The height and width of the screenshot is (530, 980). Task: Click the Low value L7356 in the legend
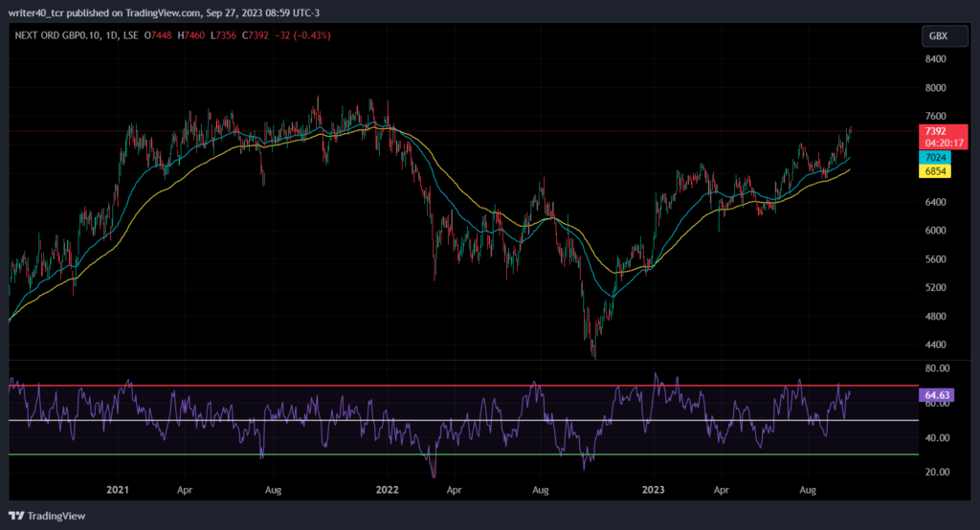223,35
